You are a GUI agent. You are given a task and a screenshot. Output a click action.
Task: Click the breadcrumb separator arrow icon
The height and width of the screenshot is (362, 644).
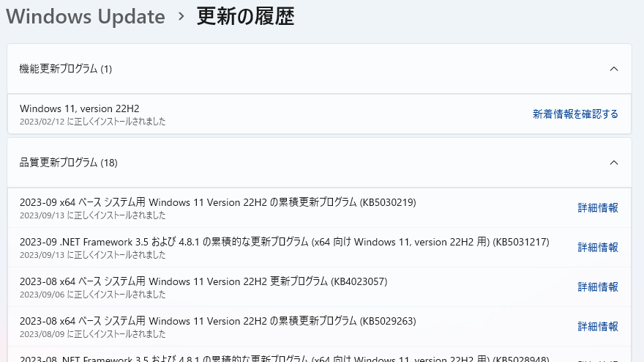(x=181, y=17)
